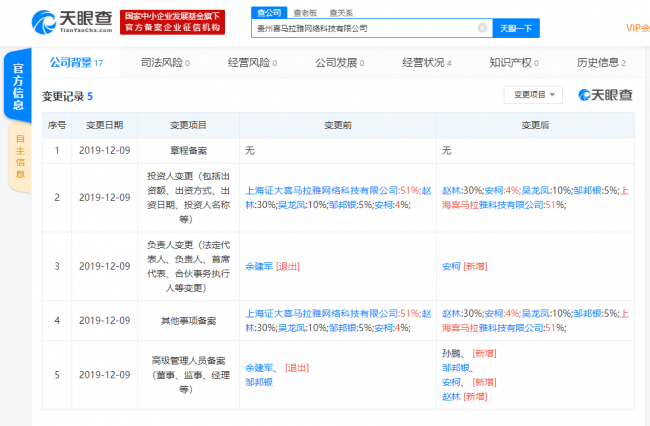650x426 pixels.
Task: Click 投资人变更 change item cell
Action: pos(188,198)
